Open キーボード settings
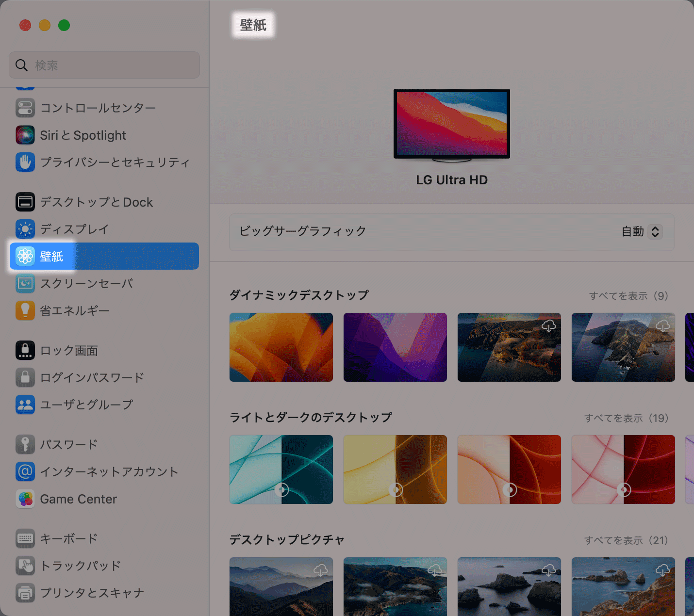Viewport: 694px width, 616px height. [104, 538]
